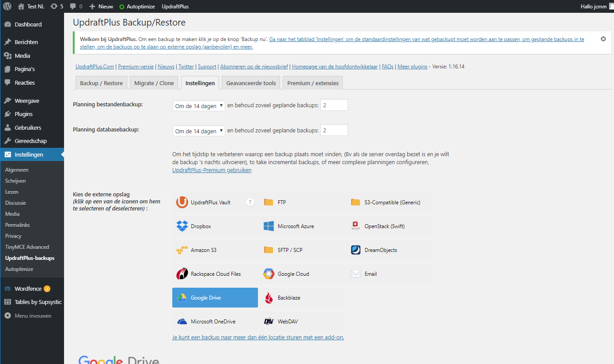Open Nieuws link

[166, 67]
